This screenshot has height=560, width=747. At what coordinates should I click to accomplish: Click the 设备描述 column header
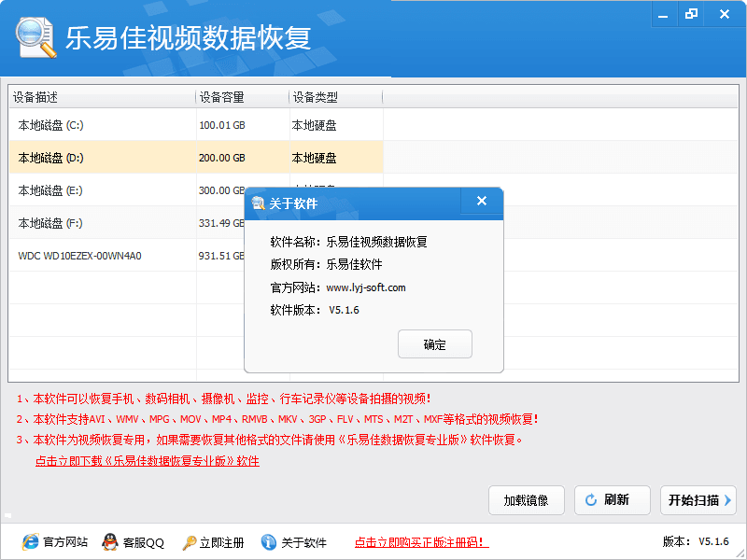[103, 97]
